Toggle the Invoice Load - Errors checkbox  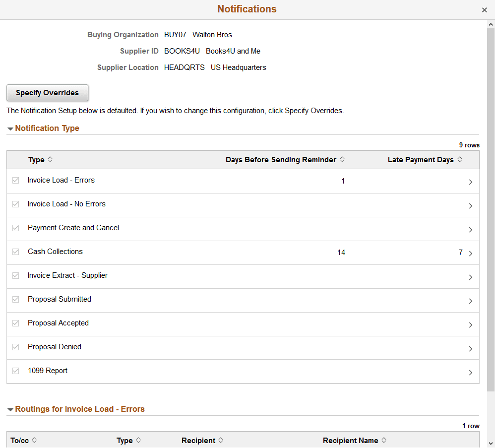coord(15,180)
